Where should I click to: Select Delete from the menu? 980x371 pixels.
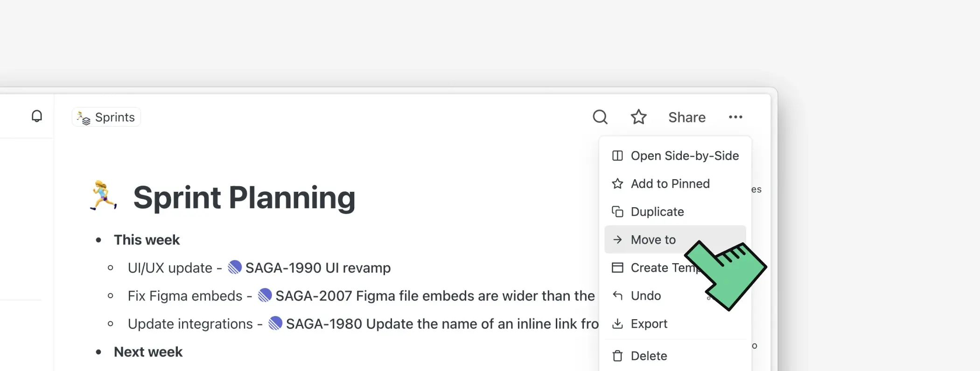(649, 356)
